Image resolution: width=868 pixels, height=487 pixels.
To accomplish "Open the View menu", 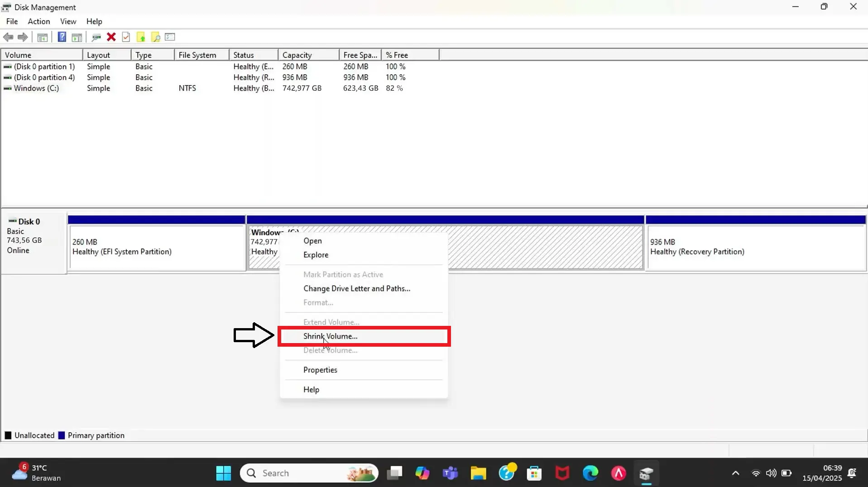I will click(x=67, y=21).
